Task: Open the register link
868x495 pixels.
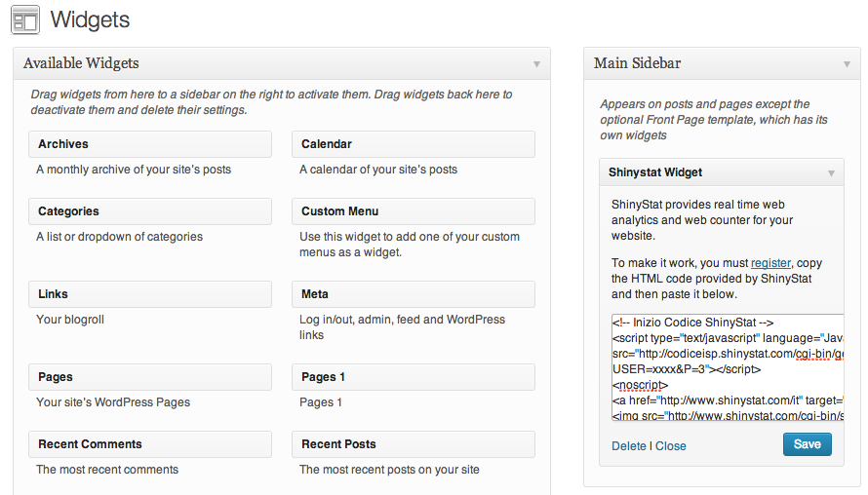Action: pyautogui.click(x=770, y=263)
